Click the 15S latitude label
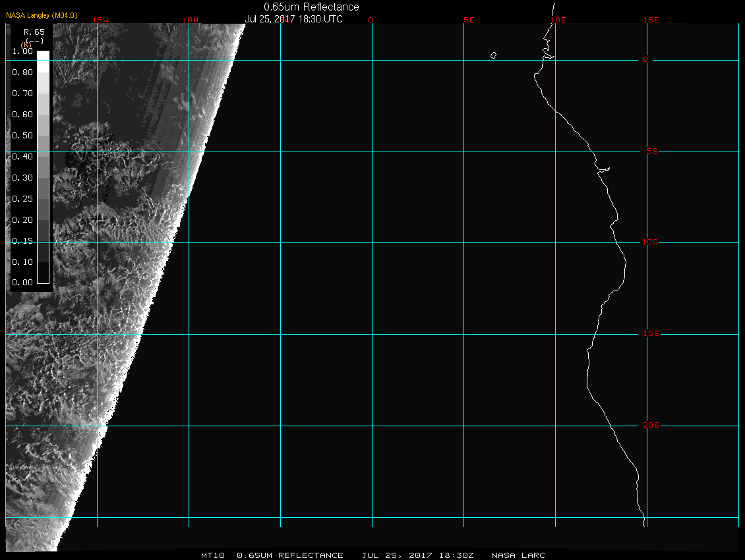Image resolution: width=745 pixels, height=560 pixels. (651, 334)
